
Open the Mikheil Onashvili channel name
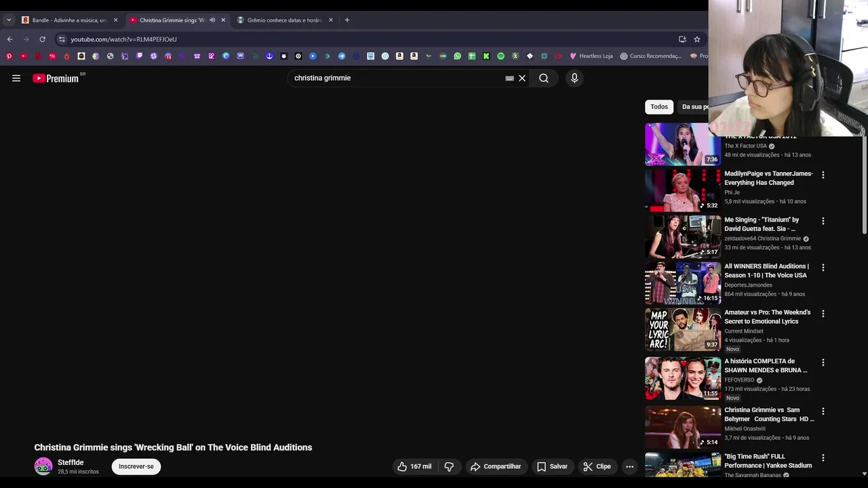click(x=745, y=428)
